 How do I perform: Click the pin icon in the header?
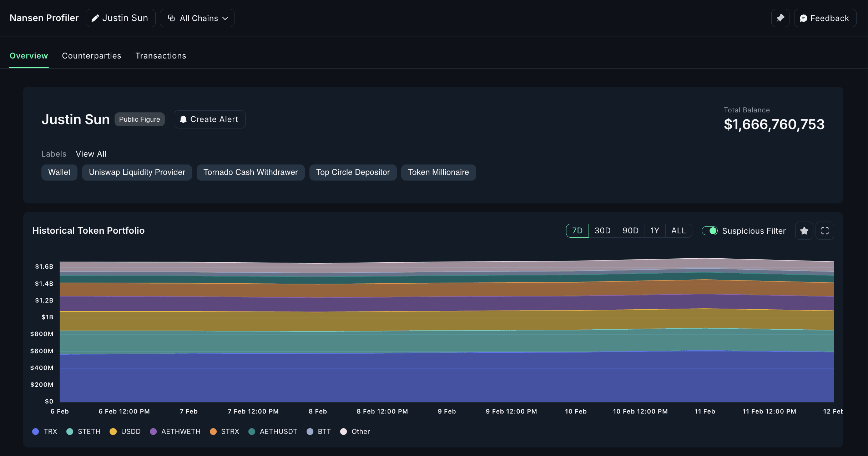780,18
